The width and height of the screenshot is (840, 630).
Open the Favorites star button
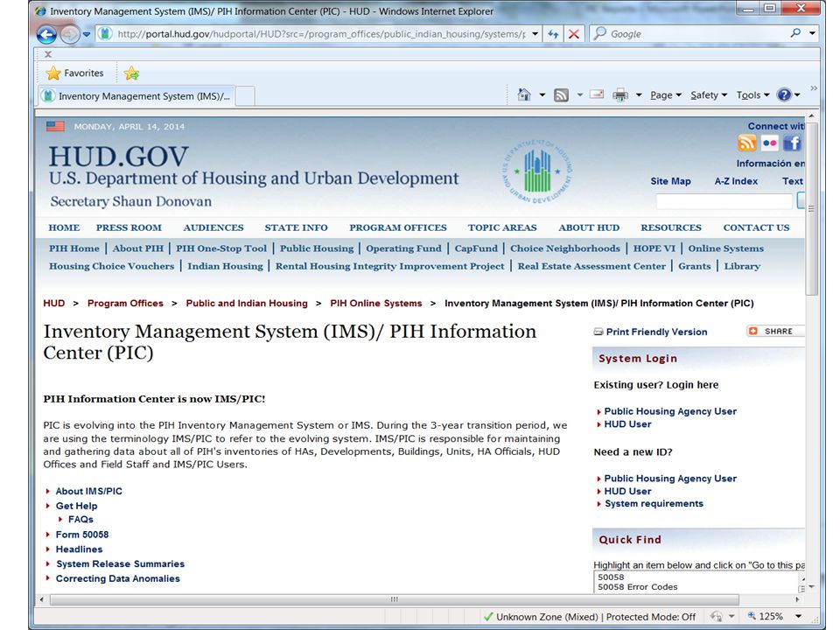(x=74, y=73)
